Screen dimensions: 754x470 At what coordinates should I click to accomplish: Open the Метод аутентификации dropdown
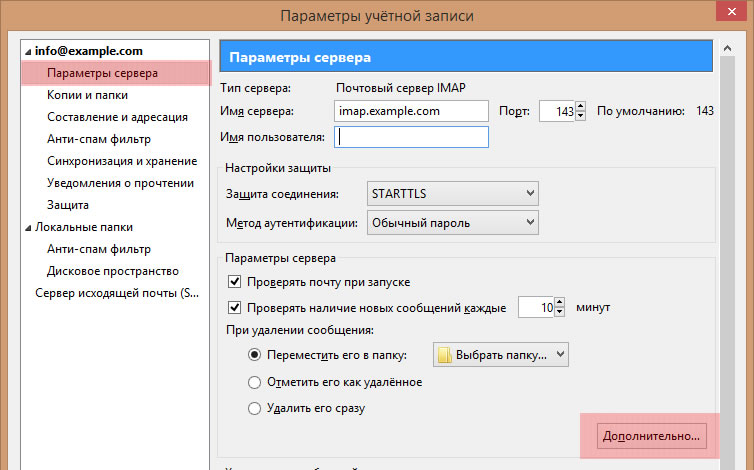pyautogui.click(x=452, y=222)
